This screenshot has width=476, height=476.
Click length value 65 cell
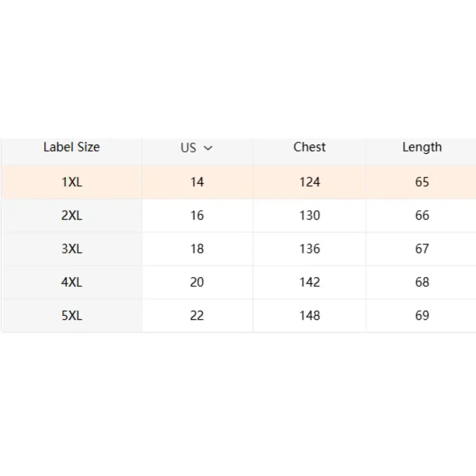(x=422, y=182)
